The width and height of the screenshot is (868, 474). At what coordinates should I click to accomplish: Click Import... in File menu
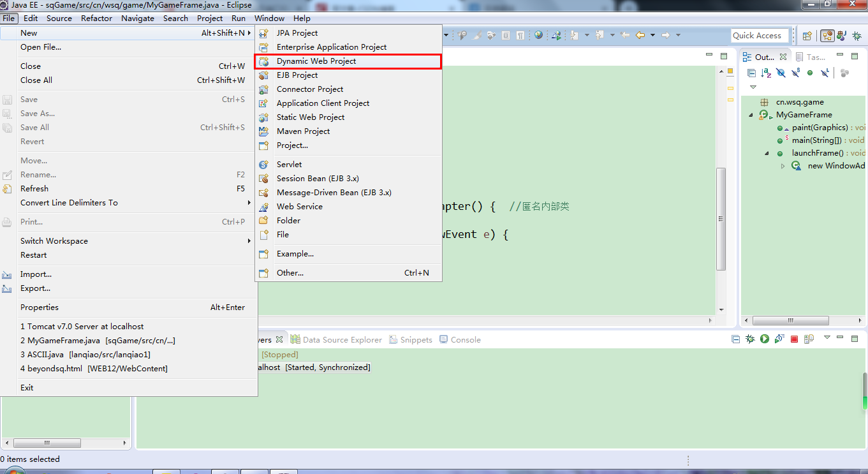(129, 274)
